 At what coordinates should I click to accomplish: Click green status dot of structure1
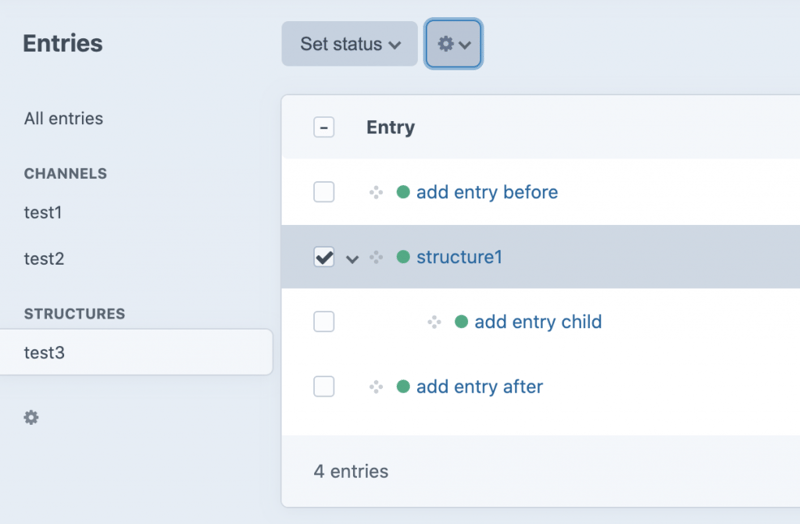(x=403, y=257)
